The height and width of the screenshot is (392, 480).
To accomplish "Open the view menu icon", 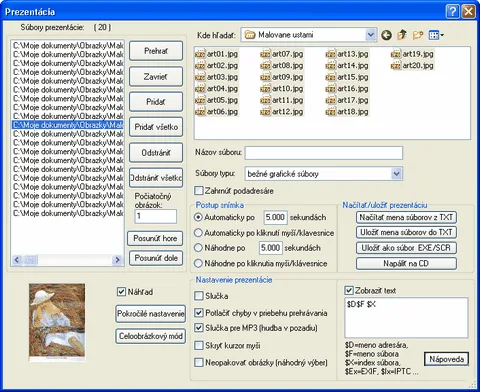I will pos(436,35).
